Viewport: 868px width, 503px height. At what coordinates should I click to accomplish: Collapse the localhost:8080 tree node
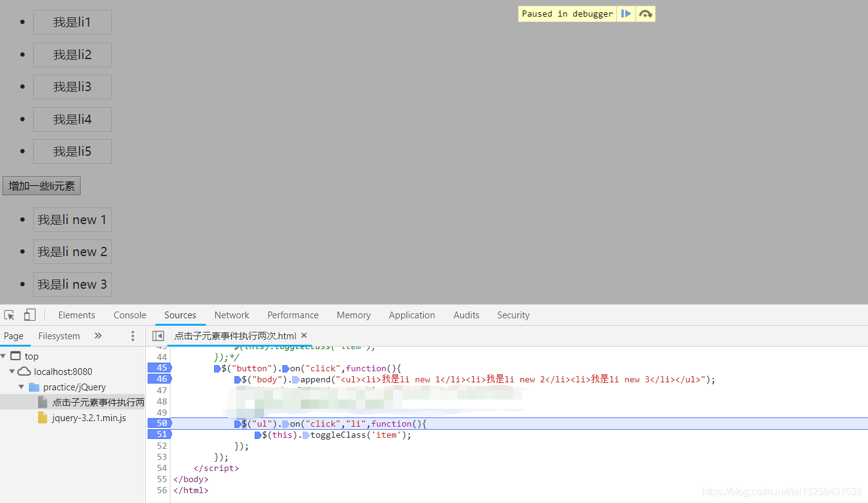coord(12,371)
